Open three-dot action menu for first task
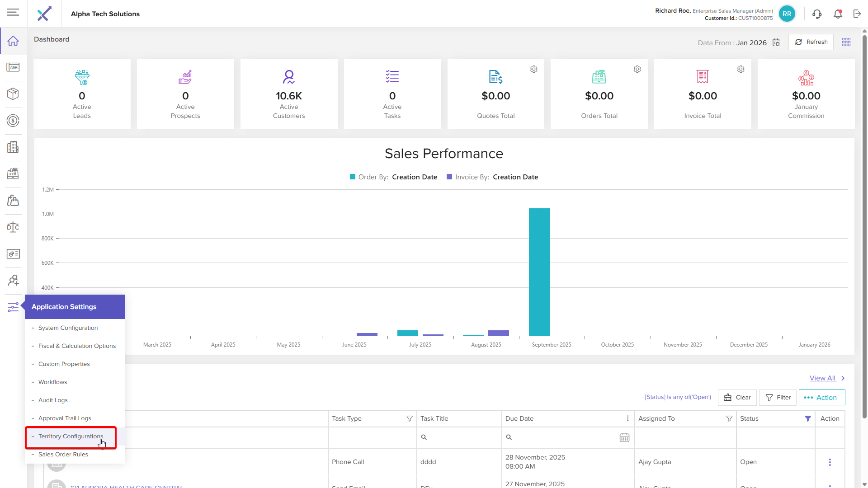This screenshot has width=868, height=488. 830,462
